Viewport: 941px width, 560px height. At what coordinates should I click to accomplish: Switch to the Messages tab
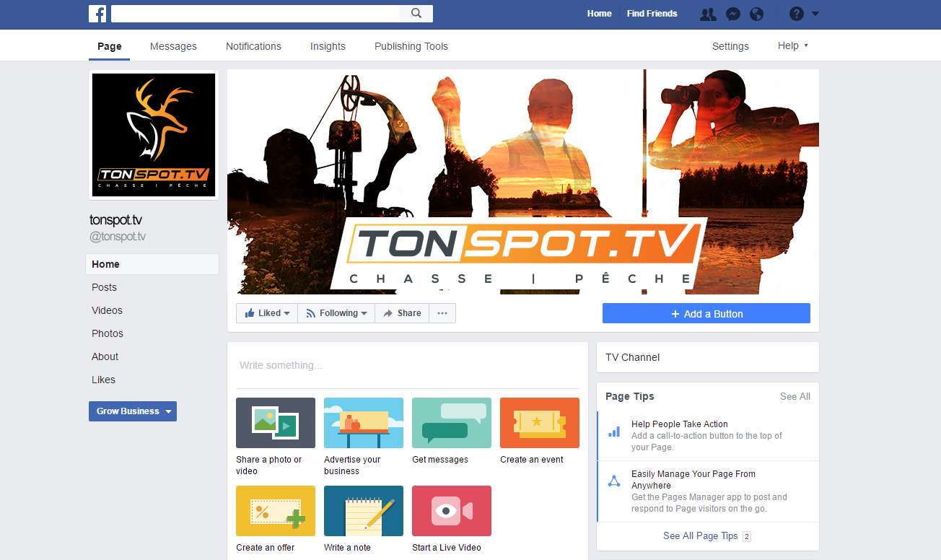(173, 46)
